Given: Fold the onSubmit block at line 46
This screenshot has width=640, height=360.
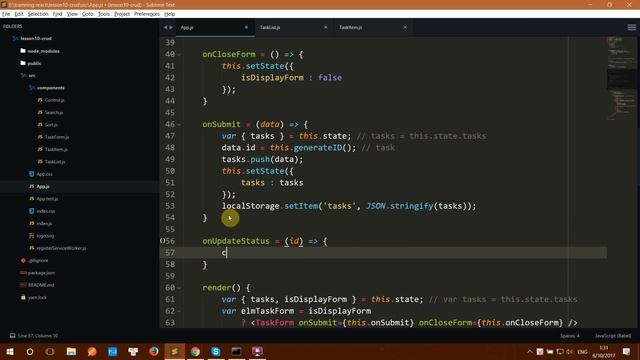Looking at the screenshot, I should coord(179,124).
